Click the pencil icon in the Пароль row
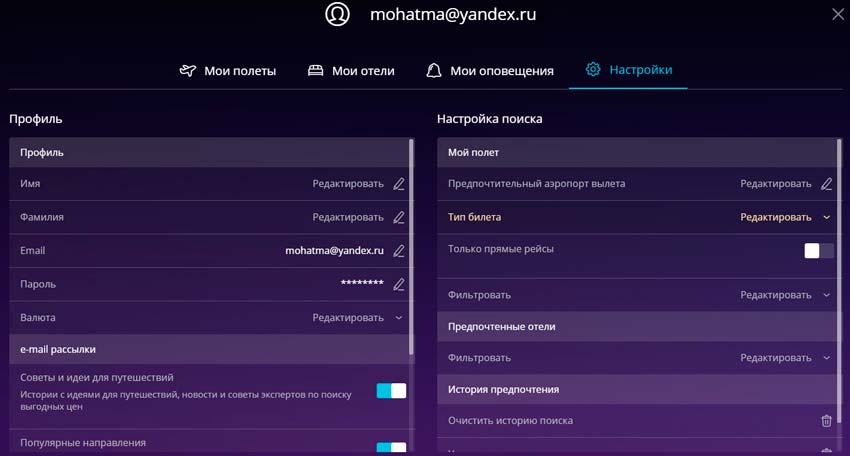Viewport: 850px width, 456px height. (399, 284)
